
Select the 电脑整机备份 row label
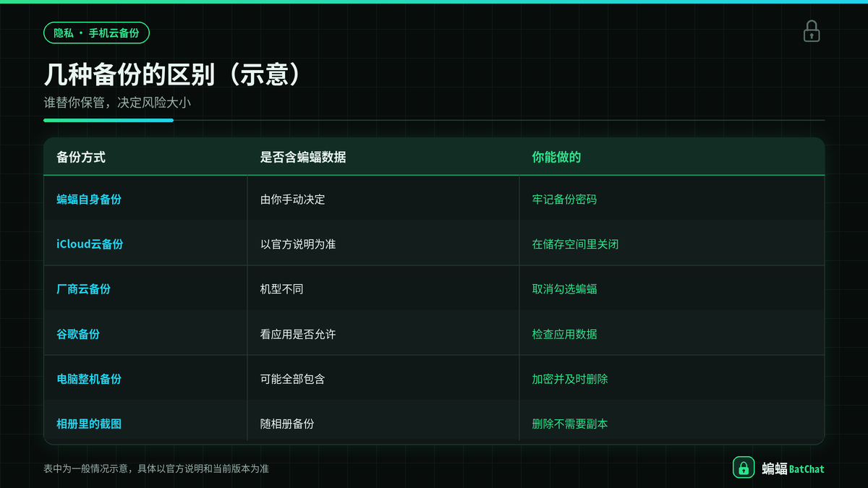pos(89,379)
